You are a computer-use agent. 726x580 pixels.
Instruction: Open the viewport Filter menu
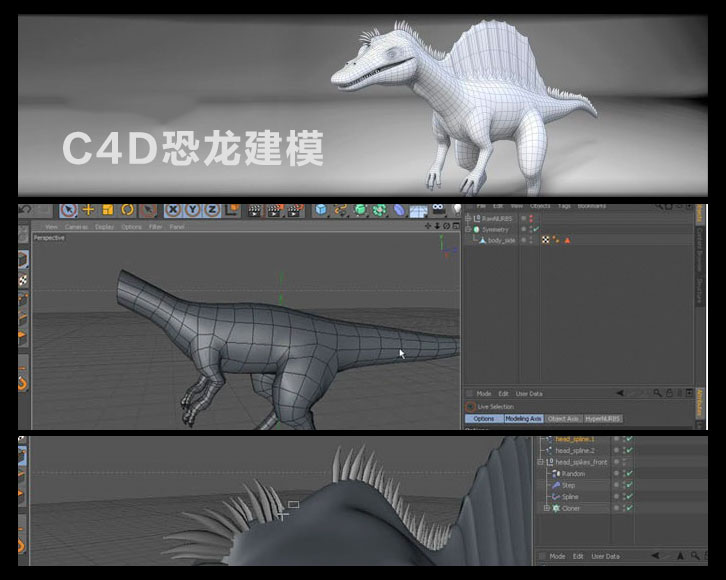(156, 227)
